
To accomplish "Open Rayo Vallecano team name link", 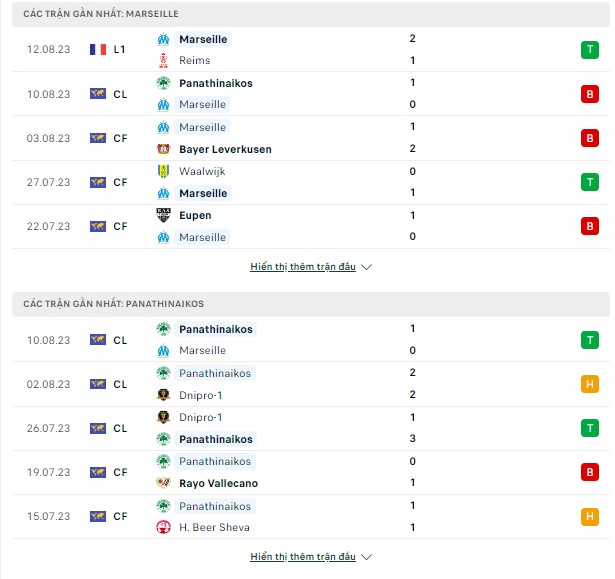I will [x=218, y=483].
